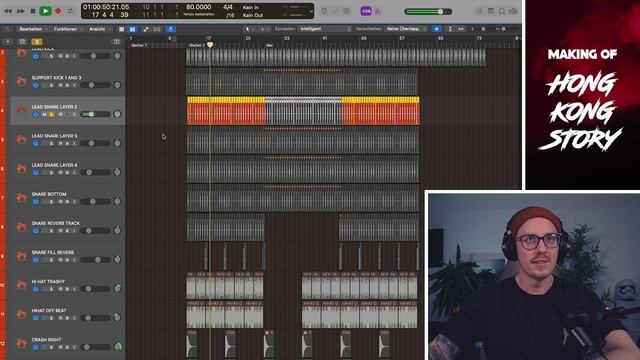The width and height of the screenshot is (640, 360).
Task: Select the first CRASH RIGHT audio region
Action: coord(191,344)
